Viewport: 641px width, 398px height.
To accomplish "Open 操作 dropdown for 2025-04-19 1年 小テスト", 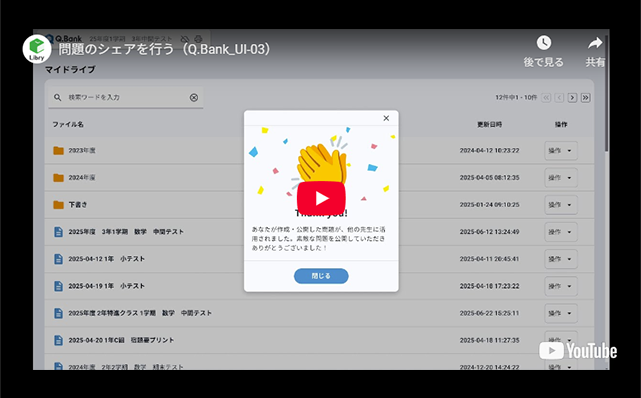I will coord(561,286).
